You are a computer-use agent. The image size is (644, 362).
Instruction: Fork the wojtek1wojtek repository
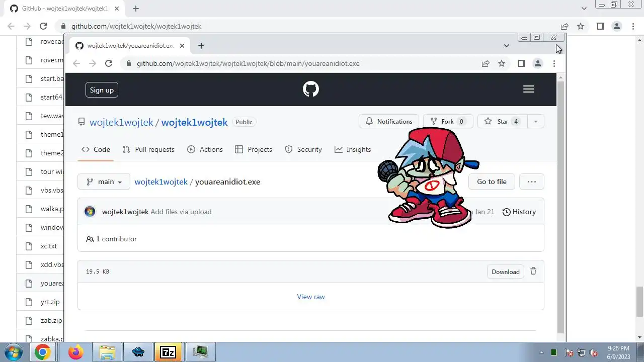[448, 121]
